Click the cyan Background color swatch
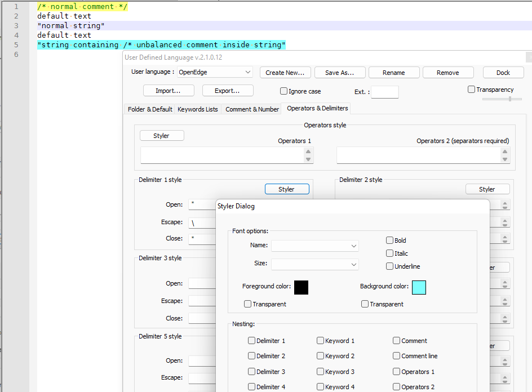 (419, 287)
